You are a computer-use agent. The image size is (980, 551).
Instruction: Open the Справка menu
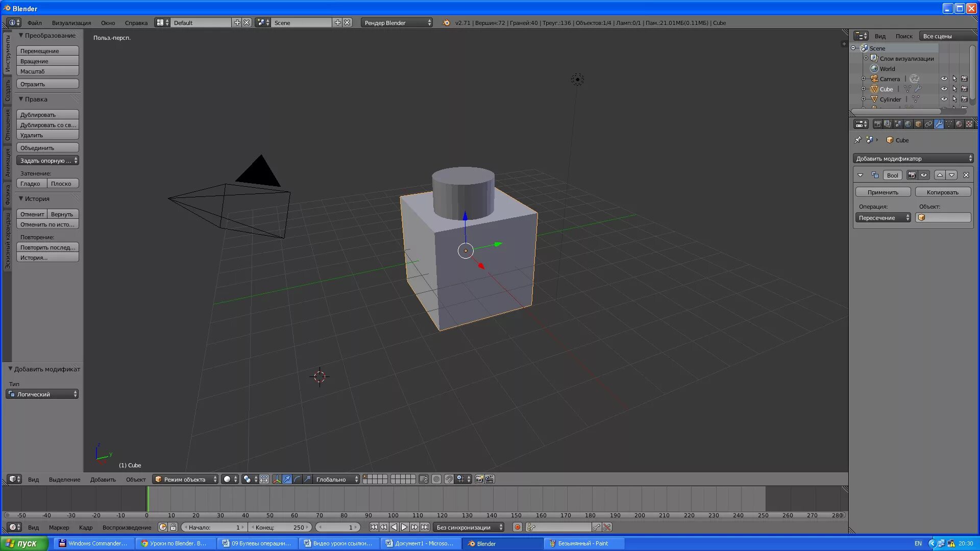click(x=136, y=22)
